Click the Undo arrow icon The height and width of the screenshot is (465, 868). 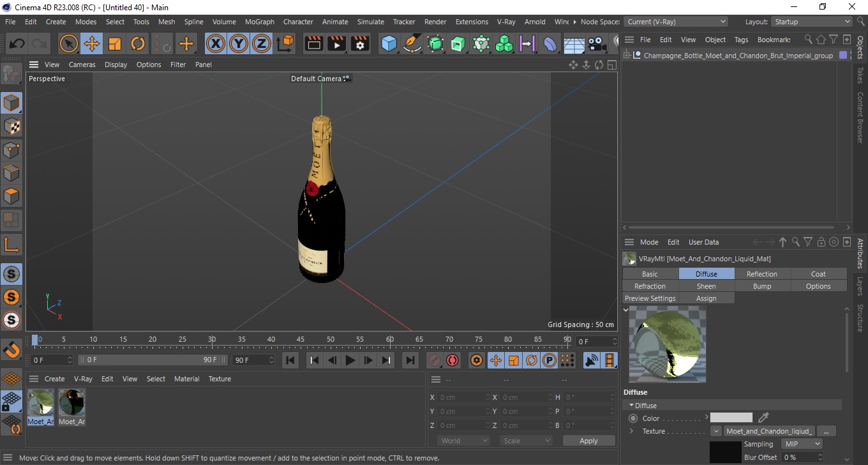pos(17,44)
